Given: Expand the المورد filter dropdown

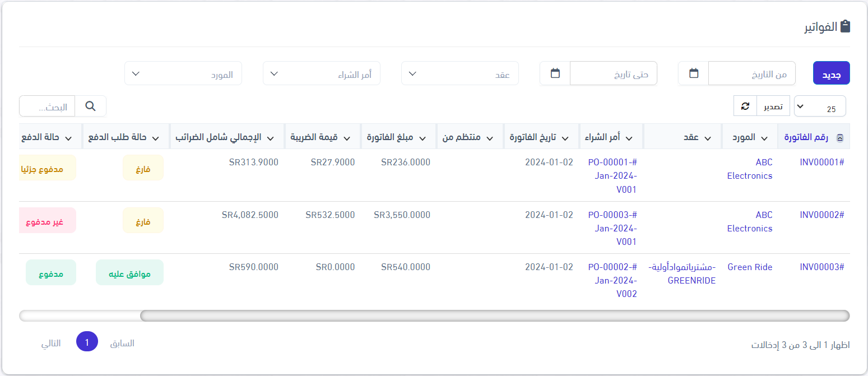Looking at the screenshot, I should pyautogui.click(x=183, y=74).
